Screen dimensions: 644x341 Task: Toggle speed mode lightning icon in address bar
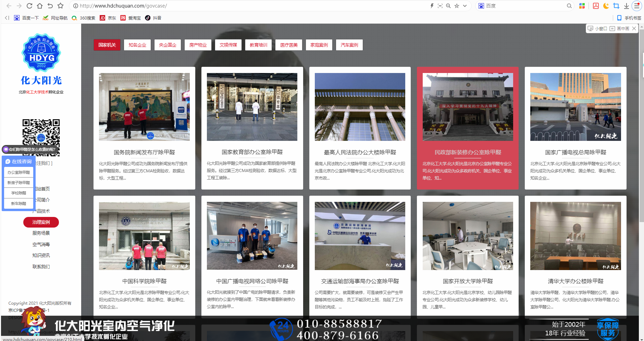pos(432,6)
